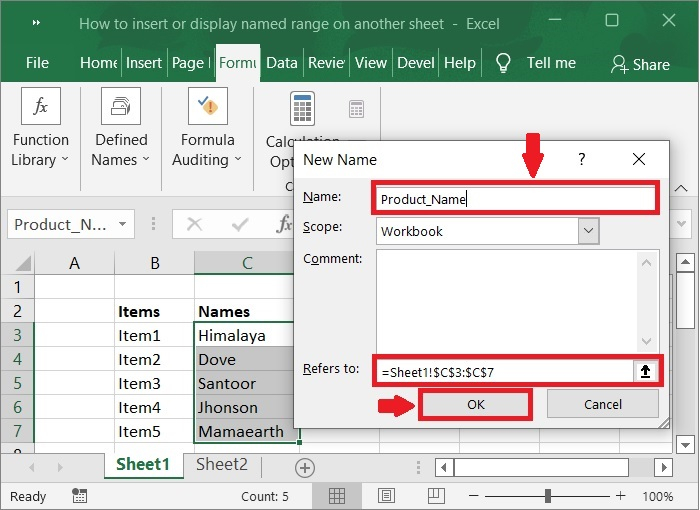This screenshot has width=700, height=510.
Task: Open the File tab
Action: click(x=37, y=63)
